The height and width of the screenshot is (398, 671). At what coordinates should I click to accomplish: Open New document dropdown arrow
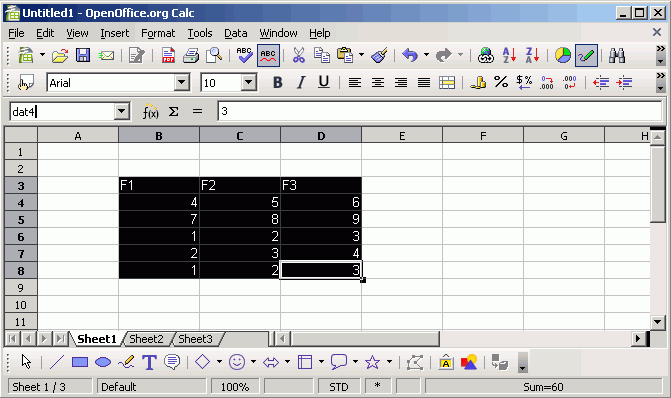[x=42, y=55]
